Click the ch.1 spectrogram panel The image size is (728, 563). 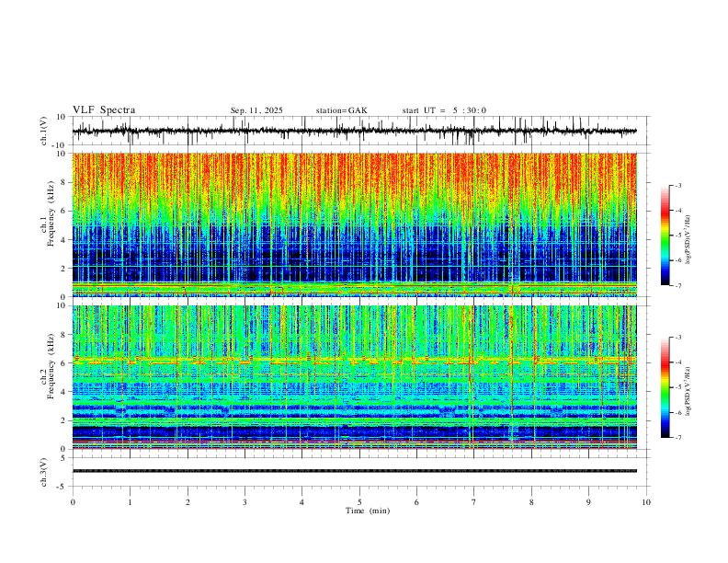(354, 224)
